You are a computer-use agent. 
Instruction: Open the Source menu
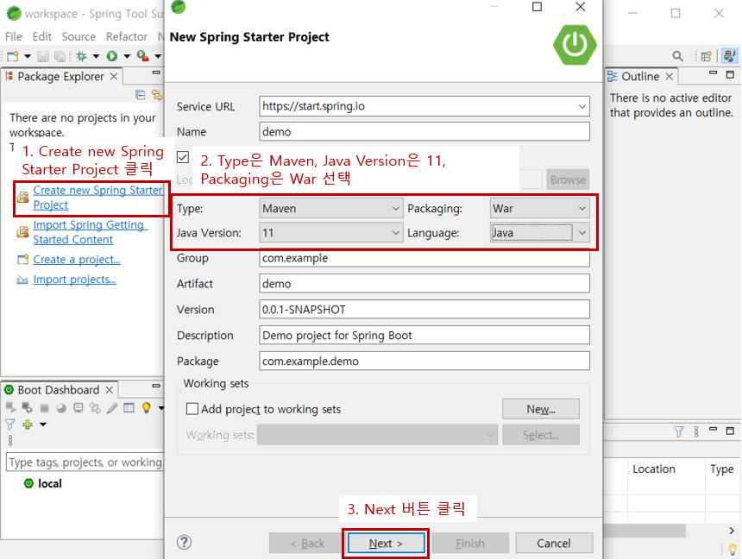coord(79,36)
